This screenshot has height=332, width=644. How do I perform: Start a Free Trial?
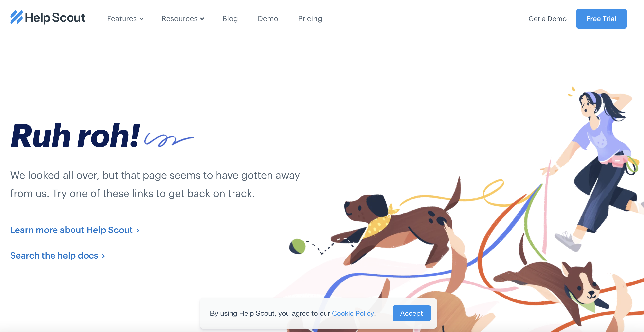(601, 19)
